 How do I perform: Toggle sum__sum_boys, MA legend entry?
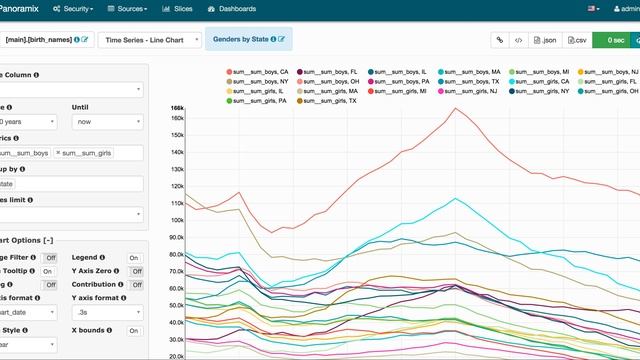click(469, 72)
